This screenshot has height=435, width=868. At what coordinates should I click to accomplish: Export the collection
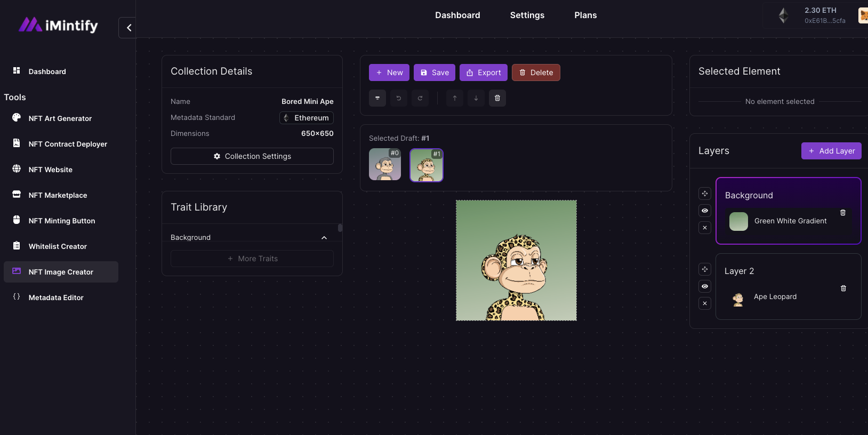coord(484,72)
